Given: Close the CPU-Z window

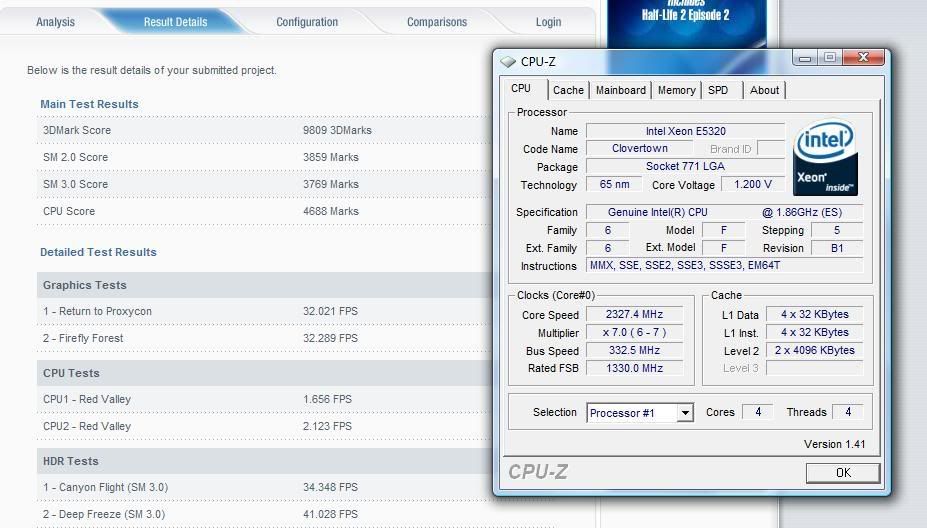Looking at the screenshot, I should pyautogui.click(x=863, y=57).
